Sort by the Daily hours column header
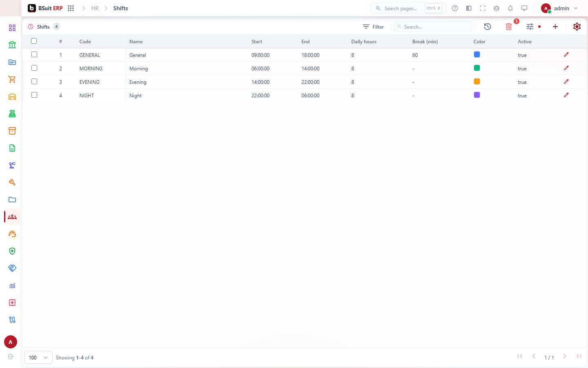Image resolution: width=588 pixels, height=368 pixels. 364,41
